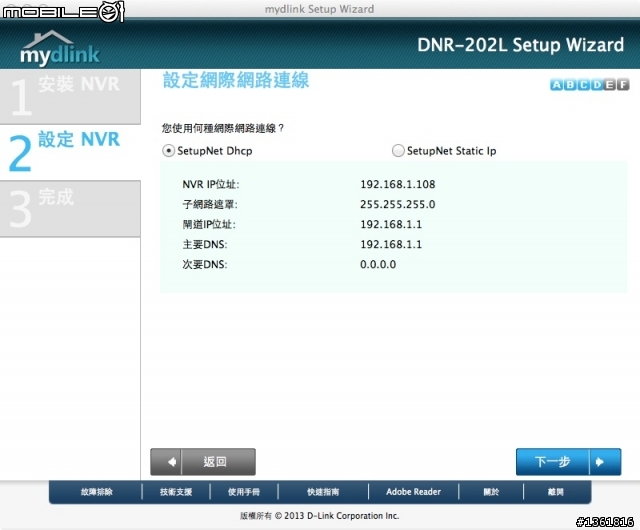Open 技術支援 technical support
Viewport: 640px width, 530px height.
coord(176,492)
